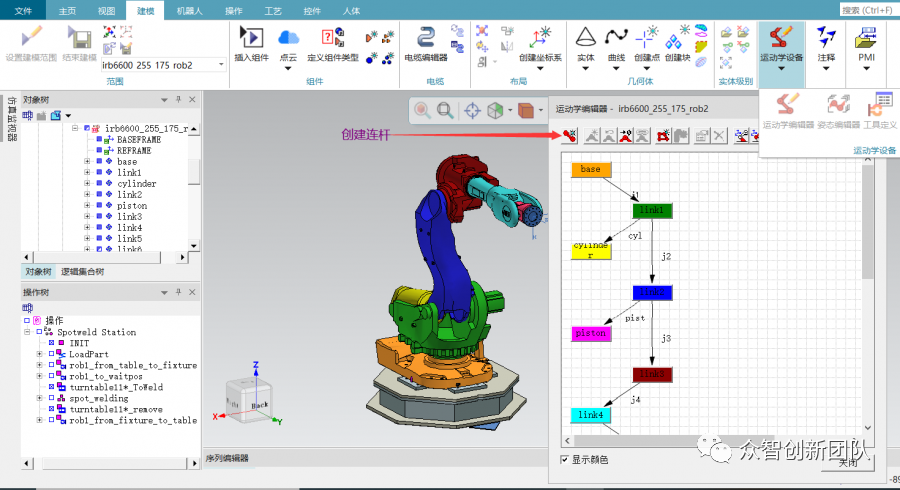This screenshot has width=900, height=490.
Task: Select the link5 row in object tree
Action: pos(129,238)
